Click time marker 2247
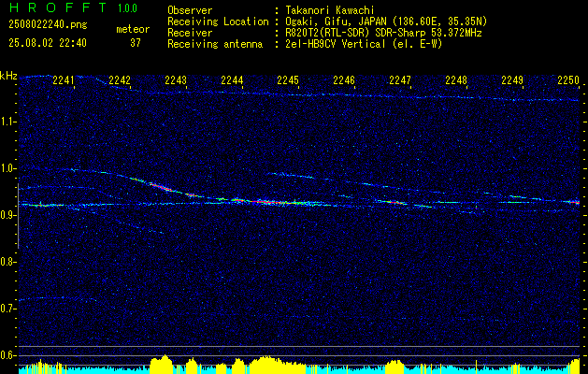The height and width of the screenshot is (374, 588). [400, 79]
